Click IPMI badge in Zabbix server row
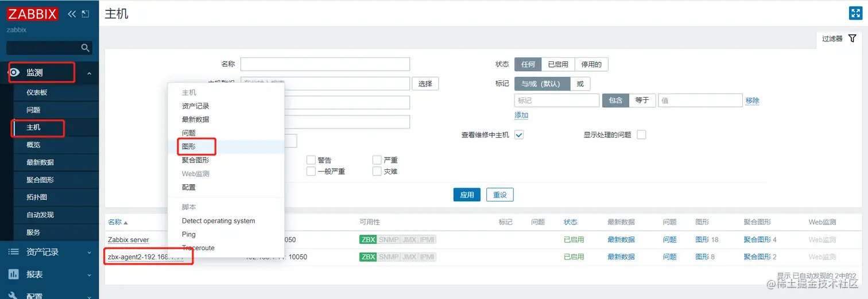Viewport: 868px width, 299px height. (x=427, y=239)
